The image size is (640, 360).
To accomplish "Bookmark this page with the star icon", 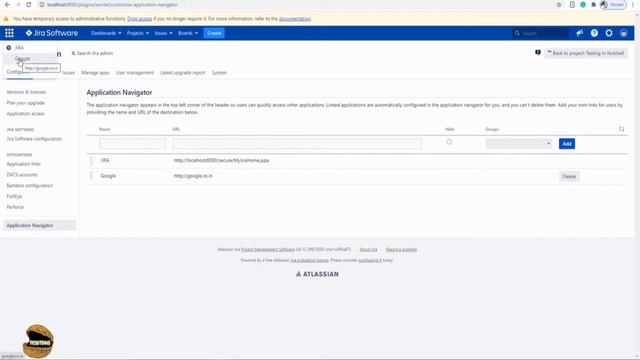I will 559,4.
